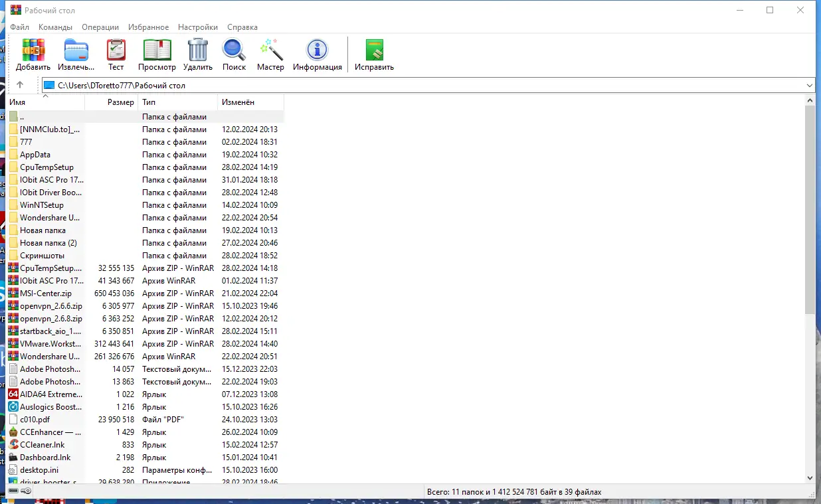821x504 pixels.
Task: Click status text Всего: 11 папок
Action: (x=514, y=492)
